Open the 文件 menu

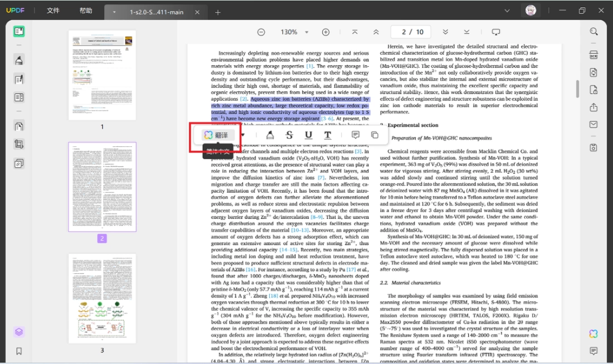(x=53, y=11)
